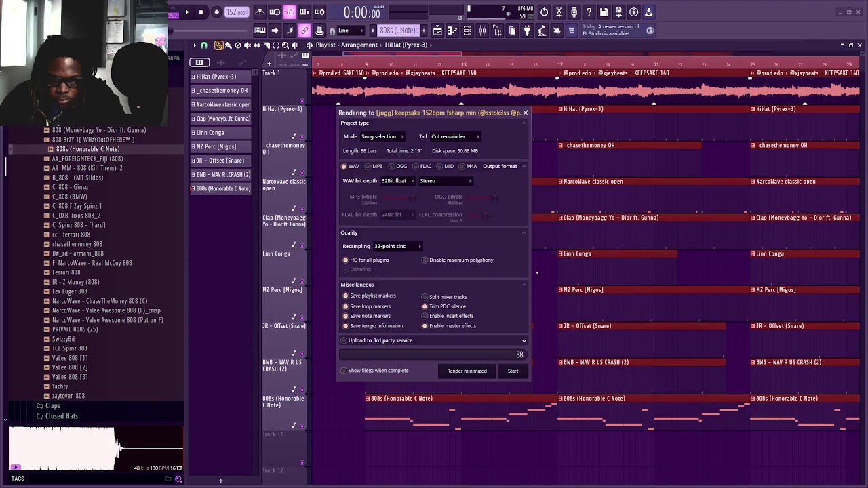Click the download update icon
Screen dimensions: 868x488
click(648, 12)
